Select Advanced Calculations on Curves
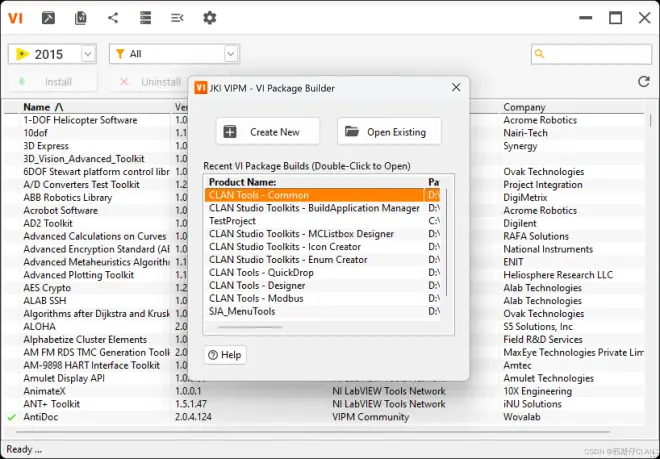Viewport: 660px width, 459px height. click(95, 236)
